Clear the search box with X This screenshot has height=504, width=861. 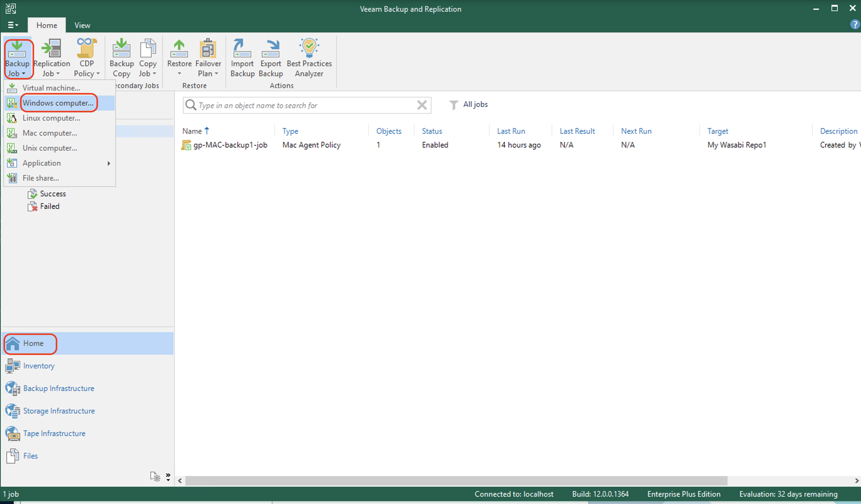422,105
